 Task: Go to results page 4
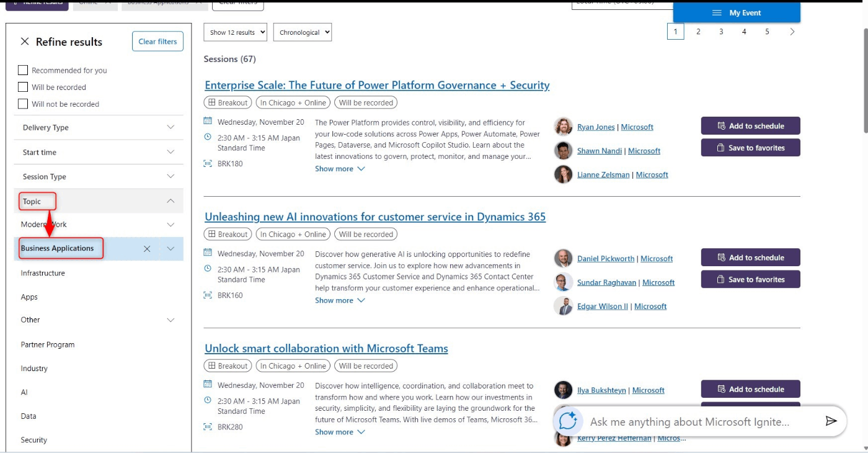pos(744,32)
